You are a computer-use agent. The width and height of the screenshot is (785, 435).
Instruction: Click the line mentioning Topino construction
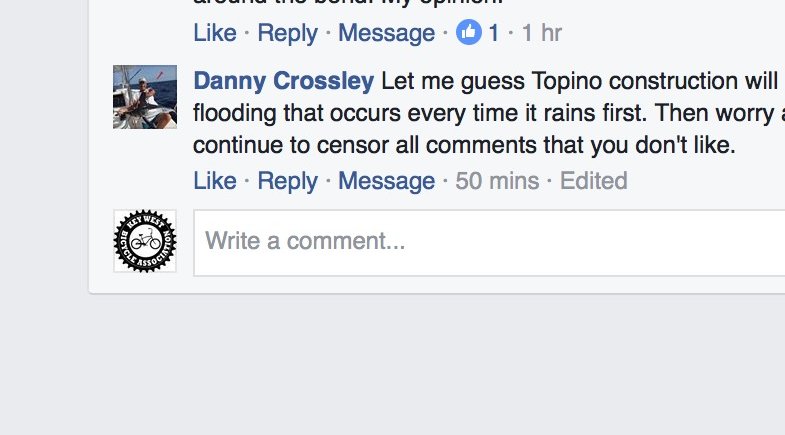579,81
